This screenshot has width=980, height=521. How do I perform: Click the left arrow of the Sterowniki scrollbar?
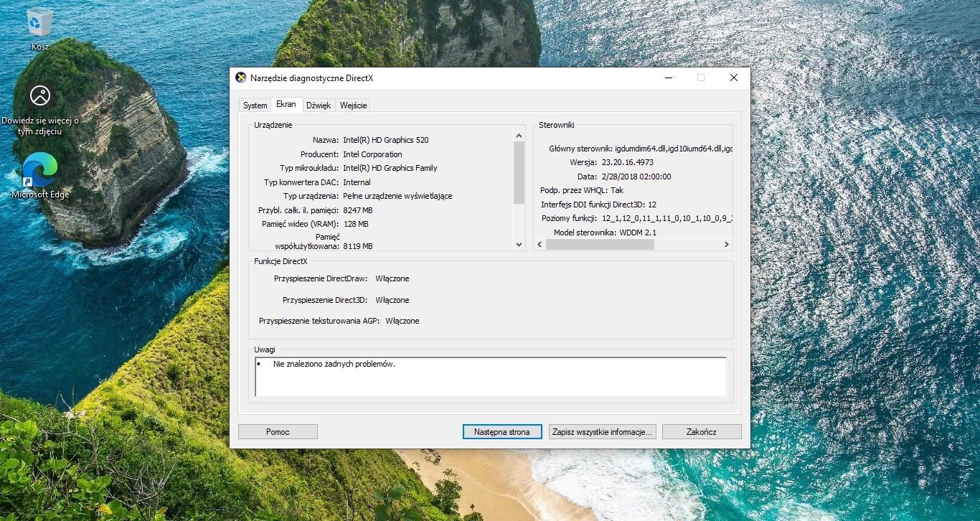pos(540,245)
